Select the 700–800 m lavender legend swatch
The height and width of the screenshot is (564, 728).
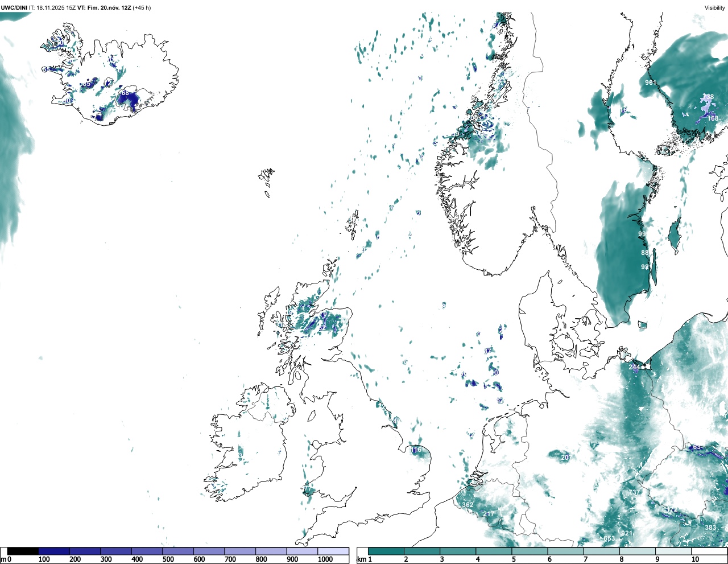(x=240, y=551)
